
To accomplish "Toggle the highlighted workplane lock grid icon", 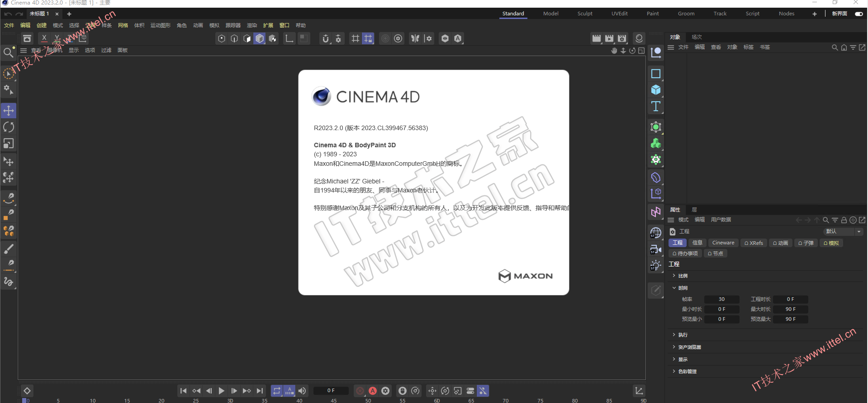I will pos(368,38).
